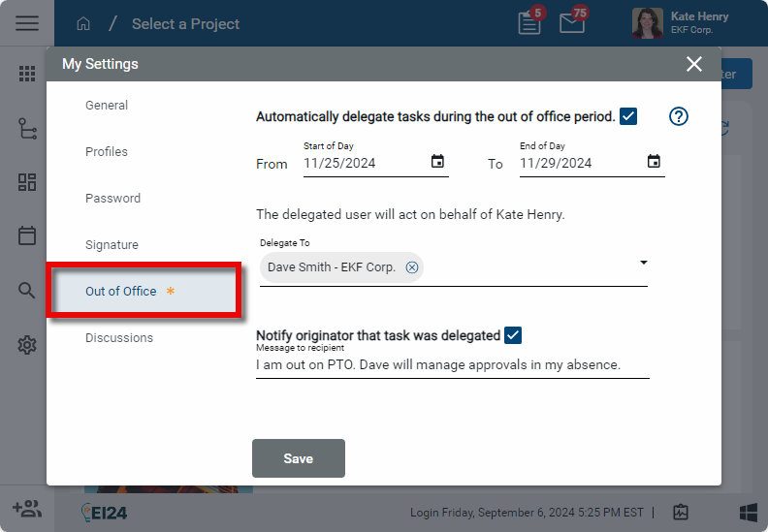Open the hamburger main menu

point(27,23)
